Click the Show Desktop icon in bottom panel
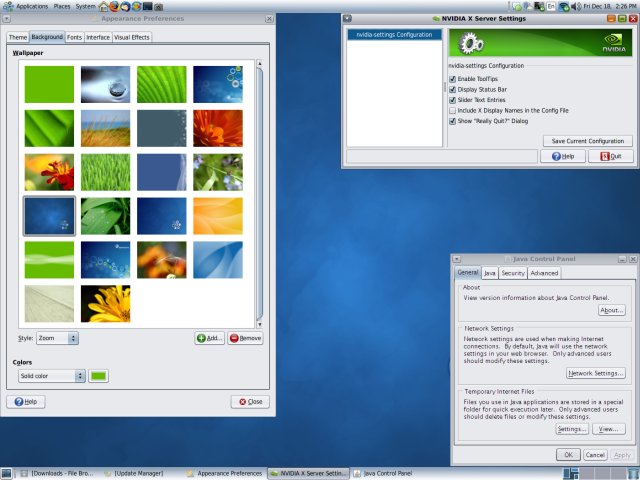This screenshot has width=640, height=480. [7, 473]
